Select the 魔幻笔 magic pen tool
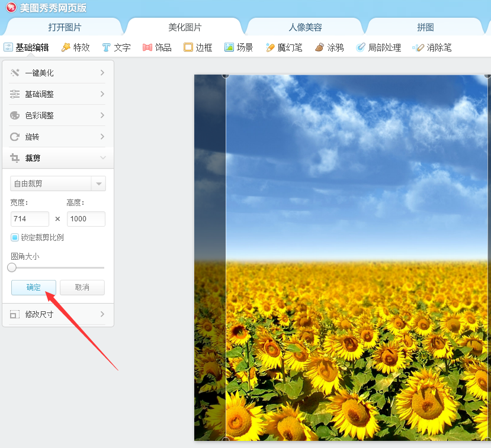The image size is (491, 448). (284, 47)
